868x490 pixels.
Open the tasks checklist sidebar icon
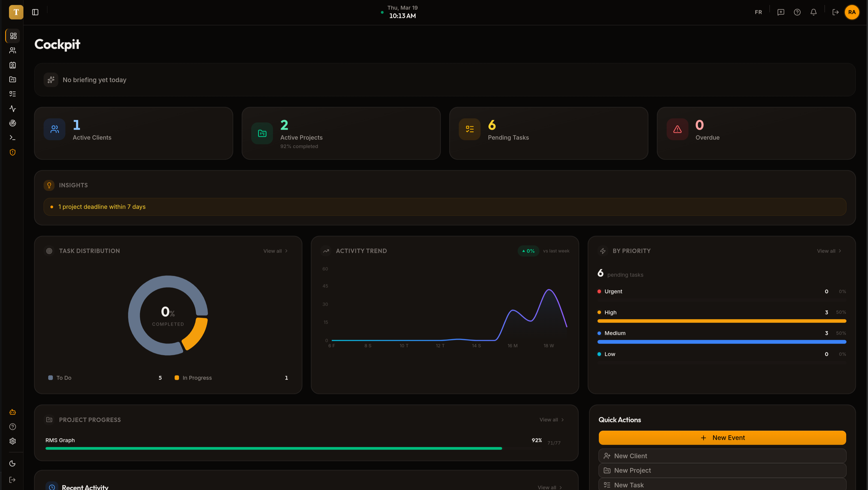click(13, 94)
